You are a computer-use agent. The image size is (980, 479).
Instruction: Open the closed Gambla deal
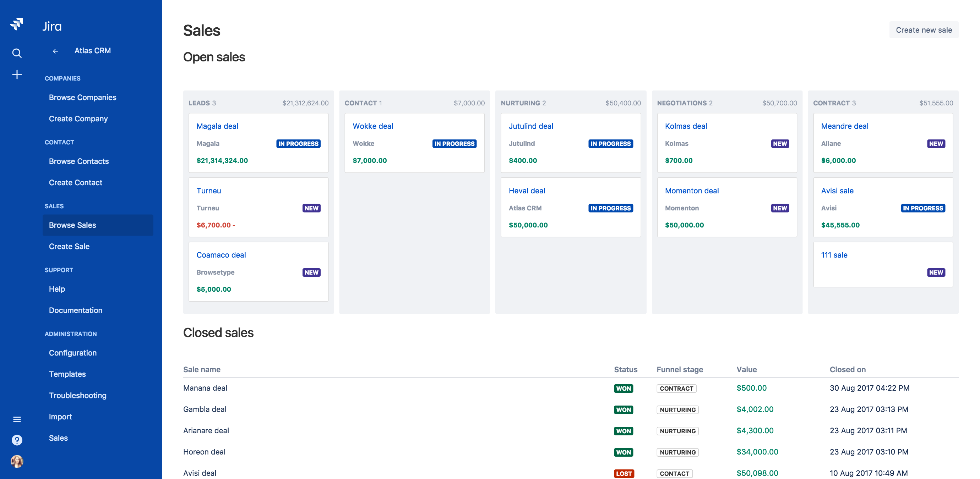[205, 409]
